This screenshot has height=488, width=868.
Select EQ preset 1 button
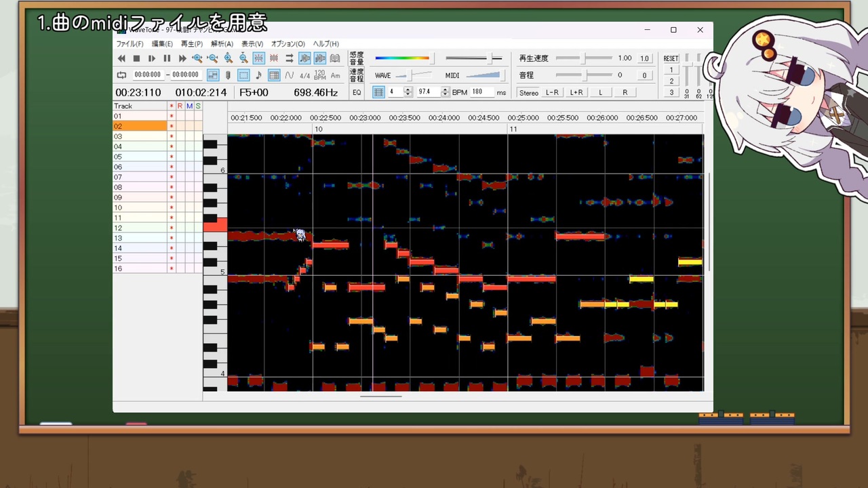coord(671,70)
